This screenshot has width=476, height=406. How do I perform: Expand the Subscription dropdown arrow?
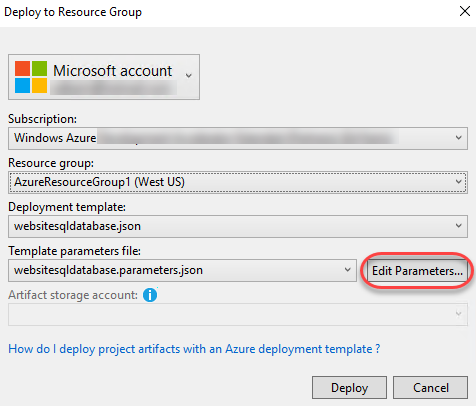459,138
